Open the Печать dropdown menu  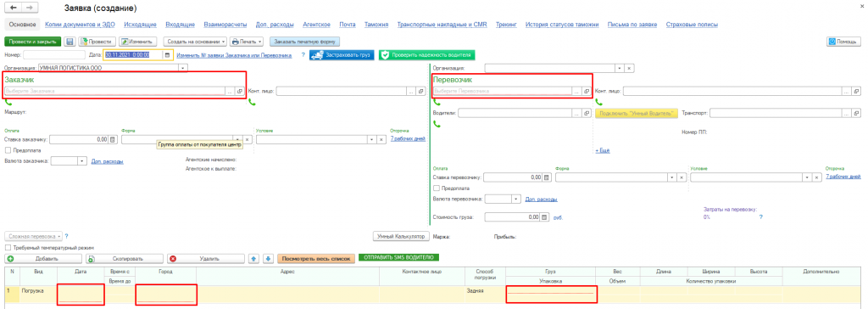click(247, 42)
